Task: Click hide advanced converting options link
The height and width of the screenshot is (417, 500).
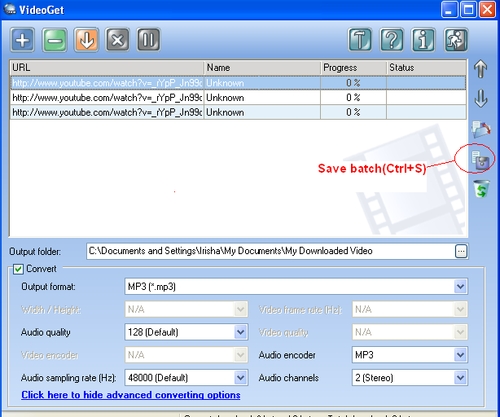Action: coord(131,395)
